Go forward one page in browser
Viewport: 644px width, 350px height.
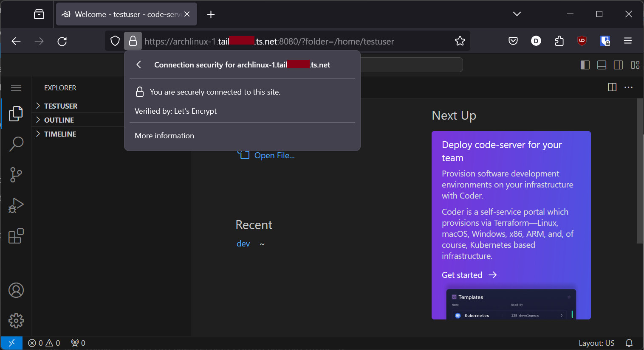tap(39, 41)
